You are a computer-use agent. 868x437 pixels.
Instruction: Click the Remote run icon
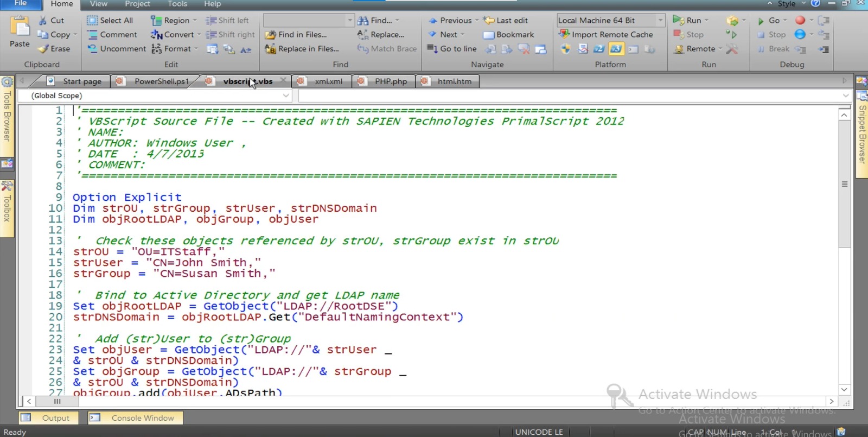coord(678,49)
